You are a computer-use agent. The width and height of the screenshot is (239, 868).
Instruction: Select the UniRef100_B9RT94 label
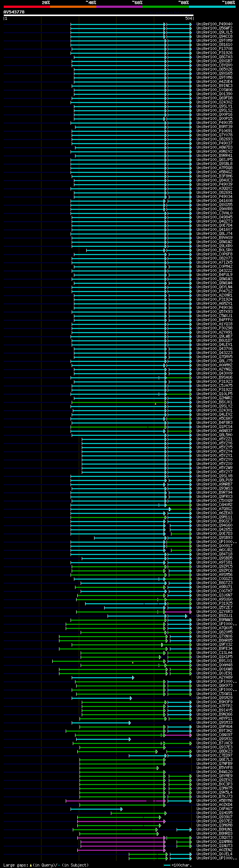pyautogui.click(x=214, y=492)
